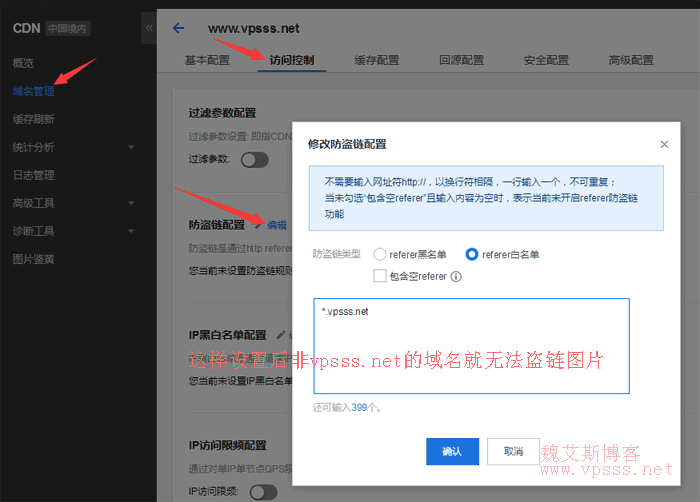
Task: Click the pencil icon next to IP黑白名单配置
Action: click(281, 335)
